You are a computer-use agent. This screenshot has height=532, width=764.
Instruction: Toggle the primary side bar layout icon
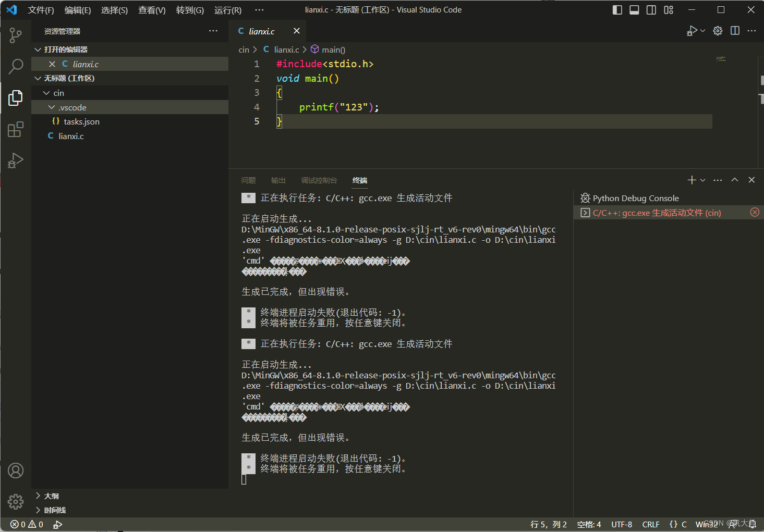coord(617,10)
